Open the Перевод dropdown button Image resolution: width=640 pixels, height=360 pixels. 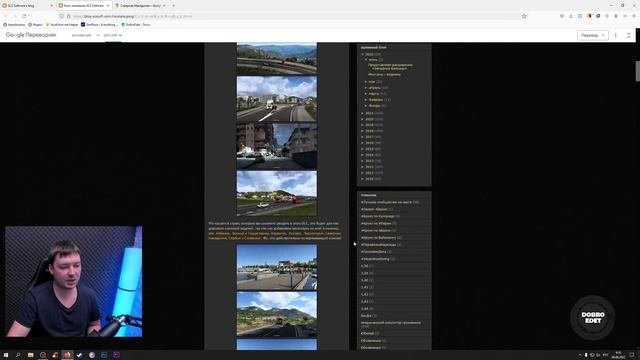[x=593, y=35]
